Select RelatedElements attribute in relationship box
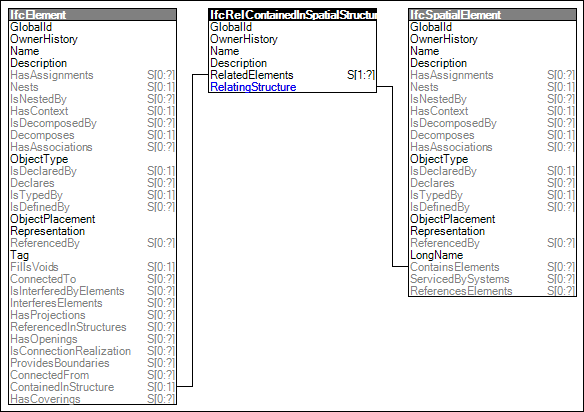 pos(292,75)
